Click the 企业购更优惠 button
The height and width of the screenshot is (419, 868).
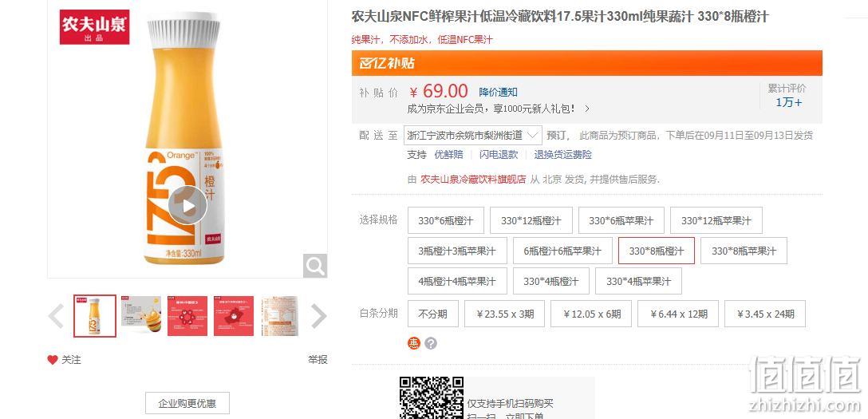(187, 404)
